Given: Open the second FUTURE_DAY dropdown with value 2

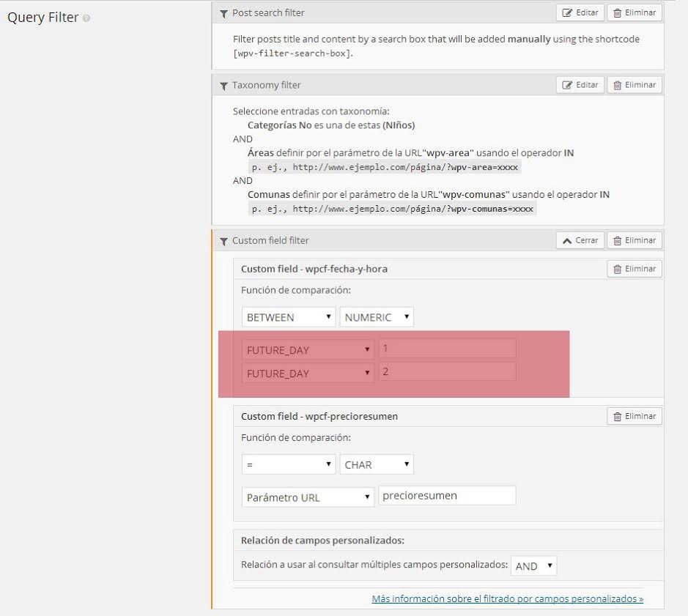Looking at the screenshot, I should click(308, 374).
